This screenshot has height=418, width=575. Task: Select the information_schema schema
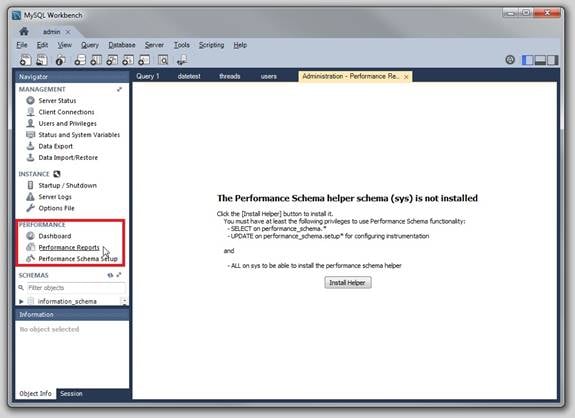[x=67, y=301]
